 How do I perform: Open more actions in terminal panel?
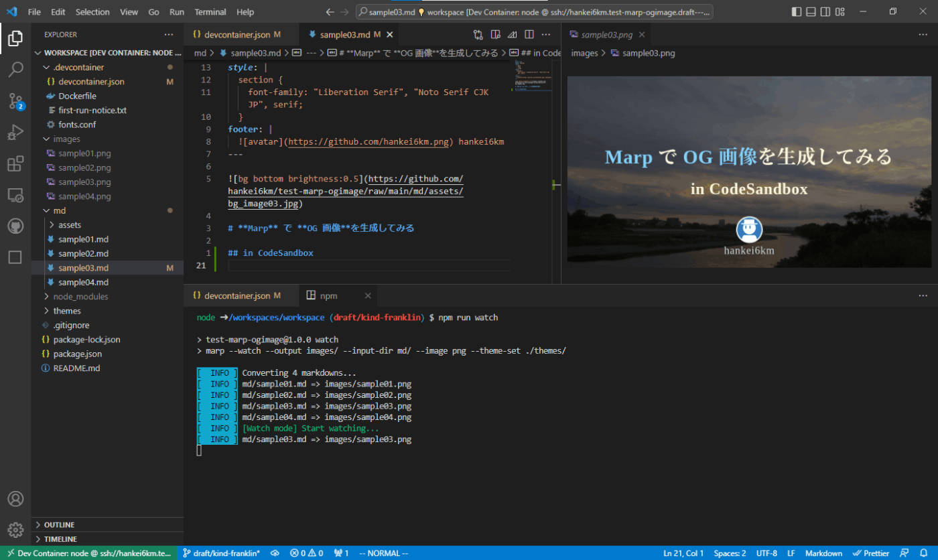pyautogui.click(x=923, y=295)
